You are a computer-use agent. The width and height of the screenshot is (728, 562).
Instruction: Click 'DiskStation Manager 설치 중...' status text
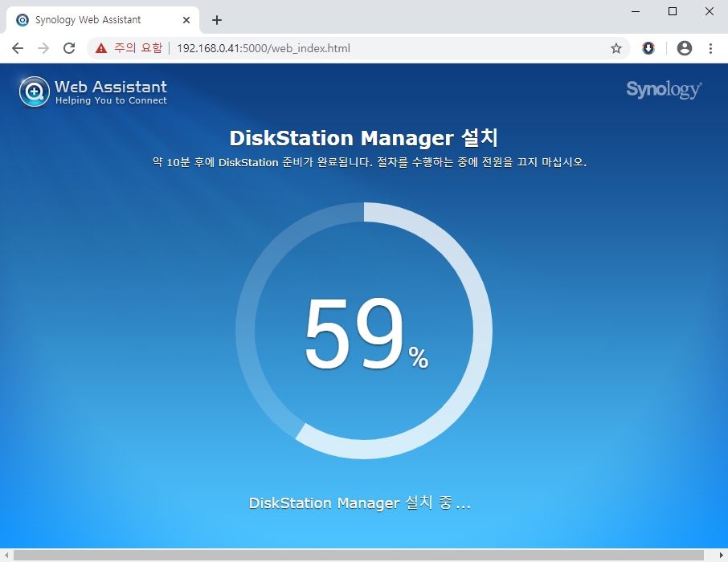coord(360,503)
